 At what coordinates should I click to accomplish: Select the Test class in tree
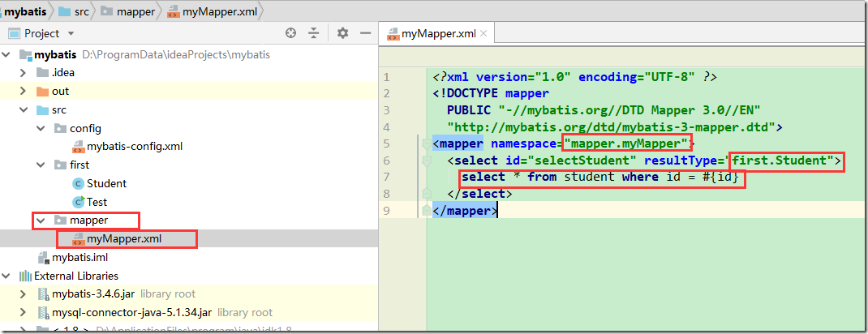click(x=97, y=202)
